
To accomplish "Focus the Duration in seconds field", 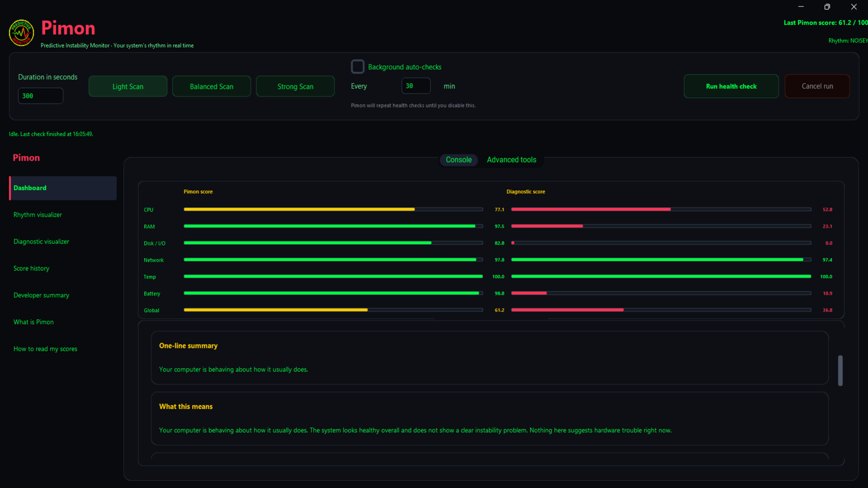I will click(41, 96).
